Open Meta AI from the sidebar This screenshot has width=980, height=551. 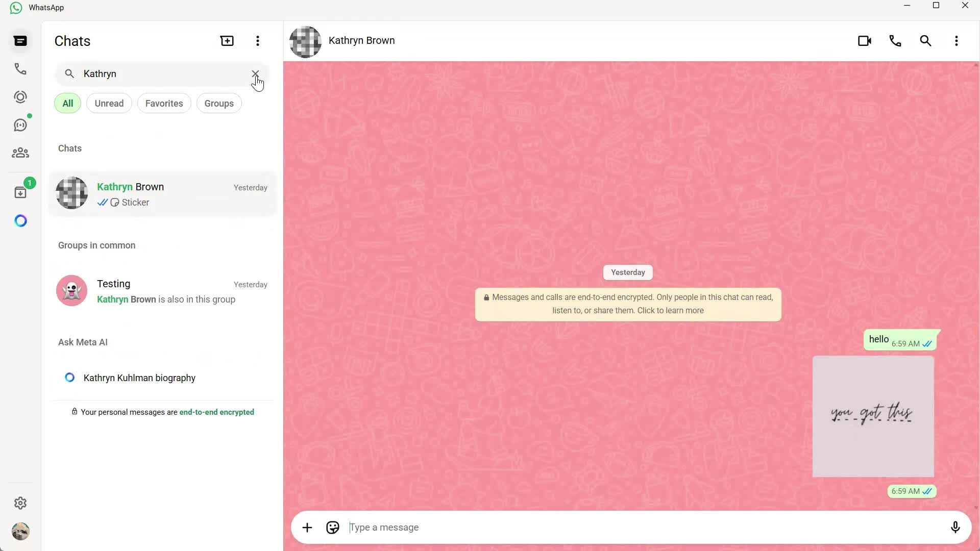(x=20, y=220)
